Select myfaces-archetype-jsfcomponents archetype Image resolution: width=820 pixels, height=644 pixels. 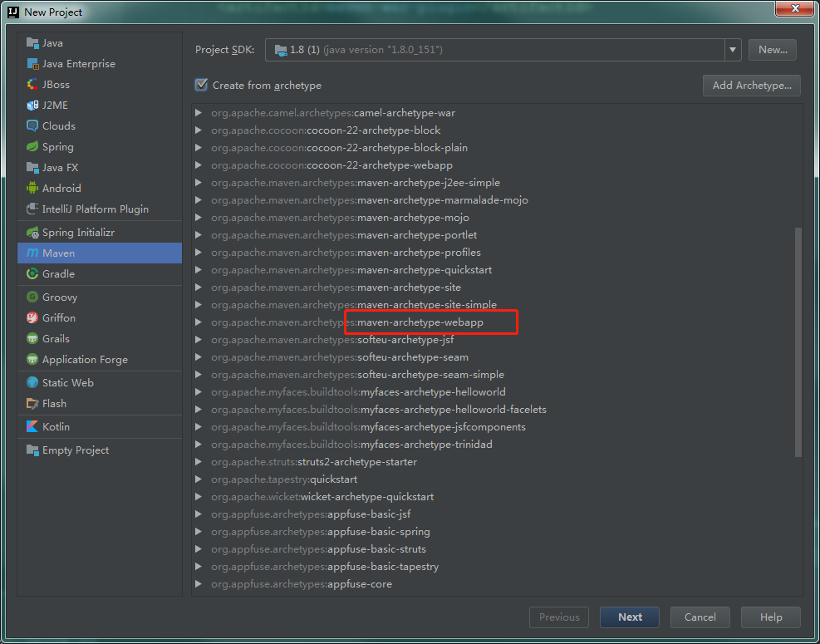pos(369,427)
